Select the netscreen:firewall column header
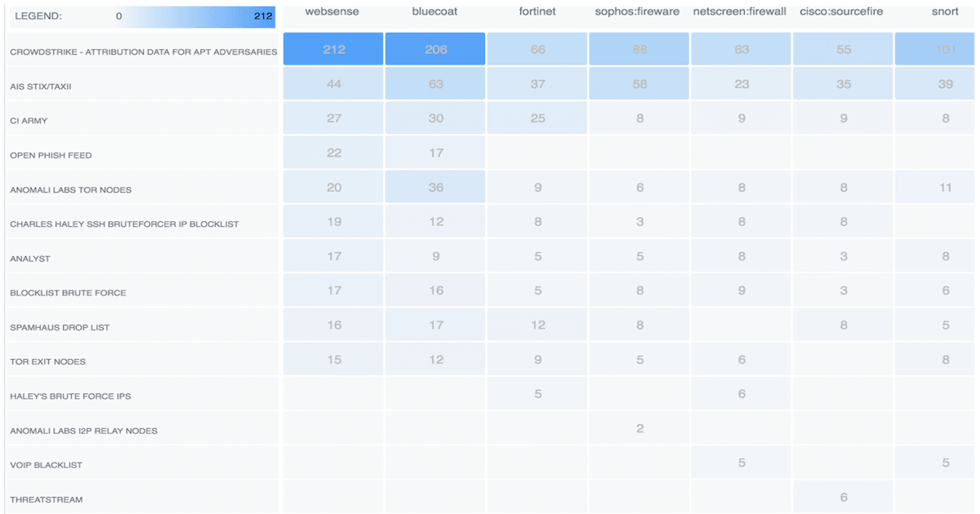Image resolution: width=980 pixels, height=514 pixels. tap(740, 11)
